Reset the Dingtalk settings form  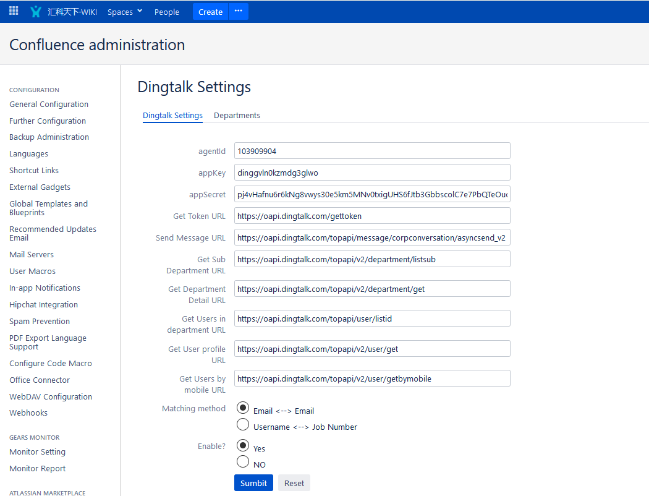(294, 483)
